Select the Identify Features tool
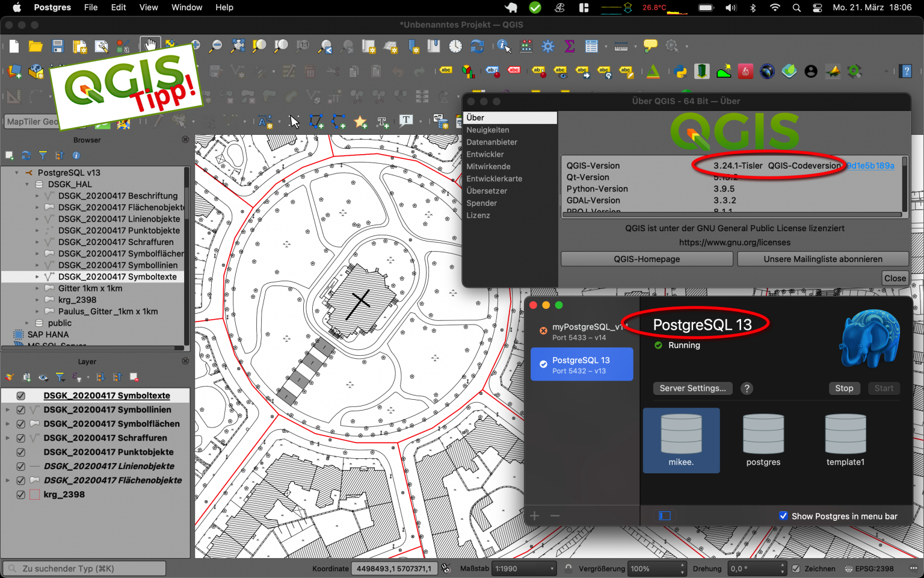This screenshot has width=924, height=578. tap(504, 46)
